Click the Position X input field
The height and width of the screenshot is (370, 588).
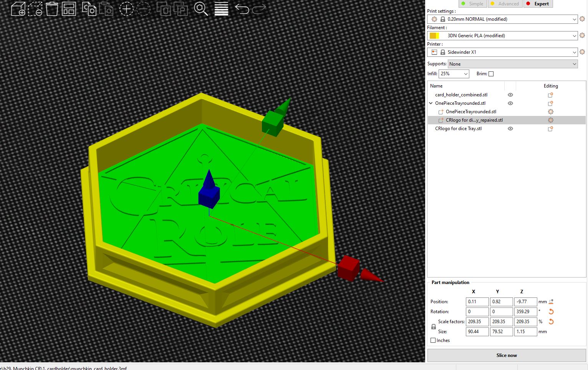click(x=477, y=302)
